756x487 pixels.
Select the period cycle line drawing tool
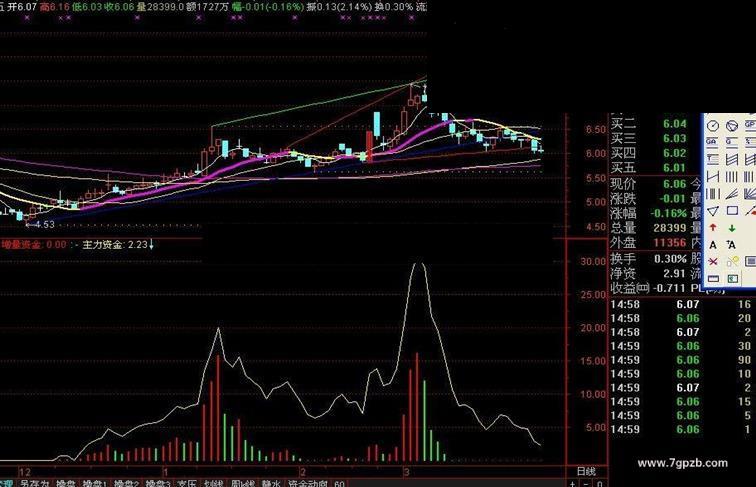tap(713, 126)
